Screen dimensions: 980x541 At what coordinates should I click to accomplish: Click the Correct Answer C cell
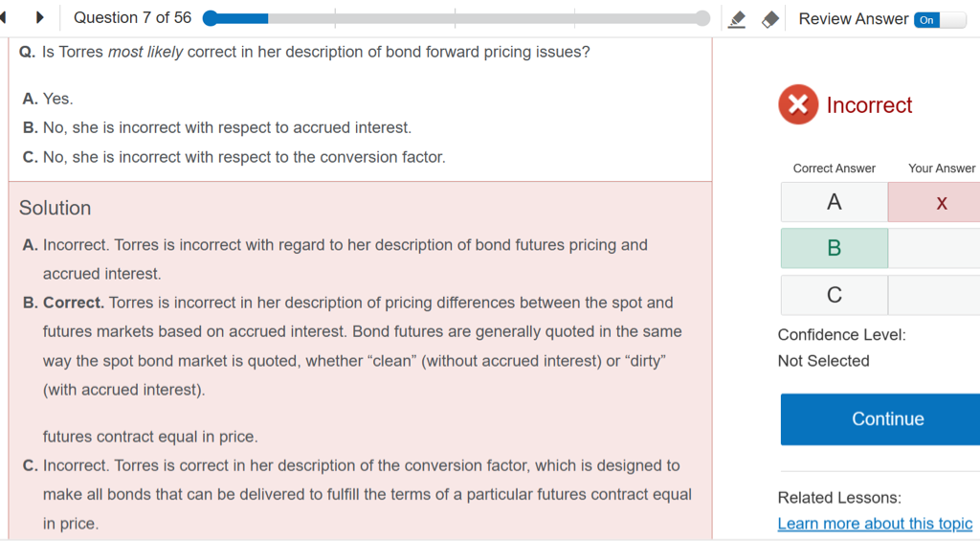point(834,295)
